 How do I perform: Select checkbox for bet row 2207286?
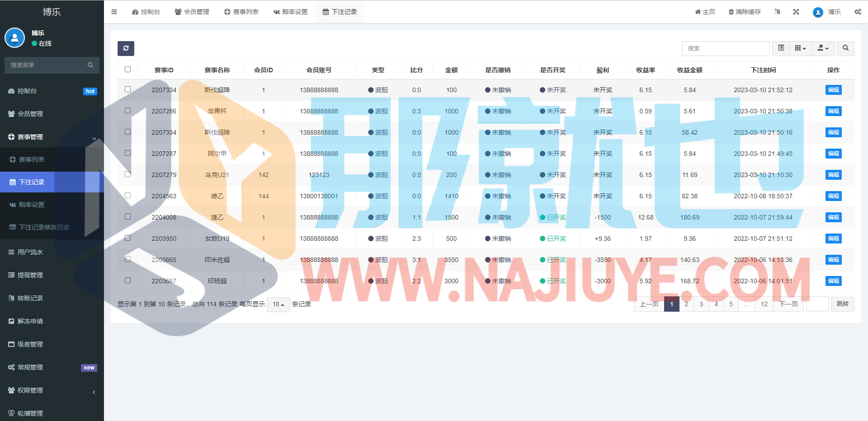click(x=127, y=111)
